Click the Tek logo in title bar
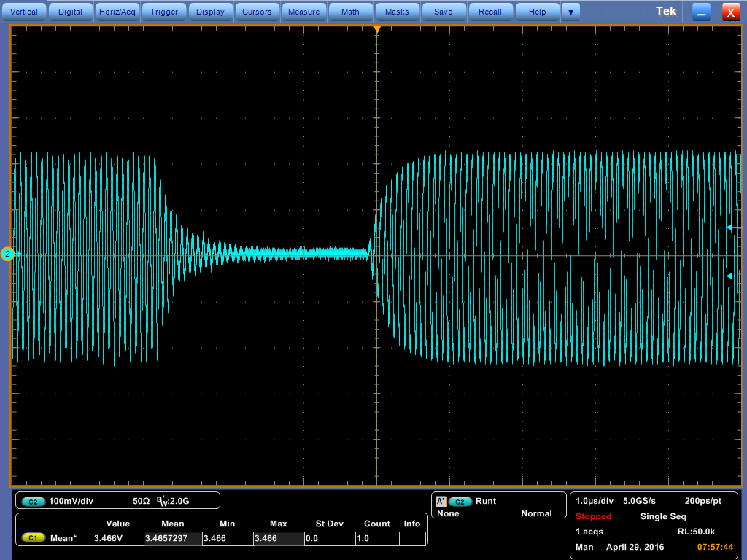The height and width of the screenshot is (560, 747). [x=665, y=12]
